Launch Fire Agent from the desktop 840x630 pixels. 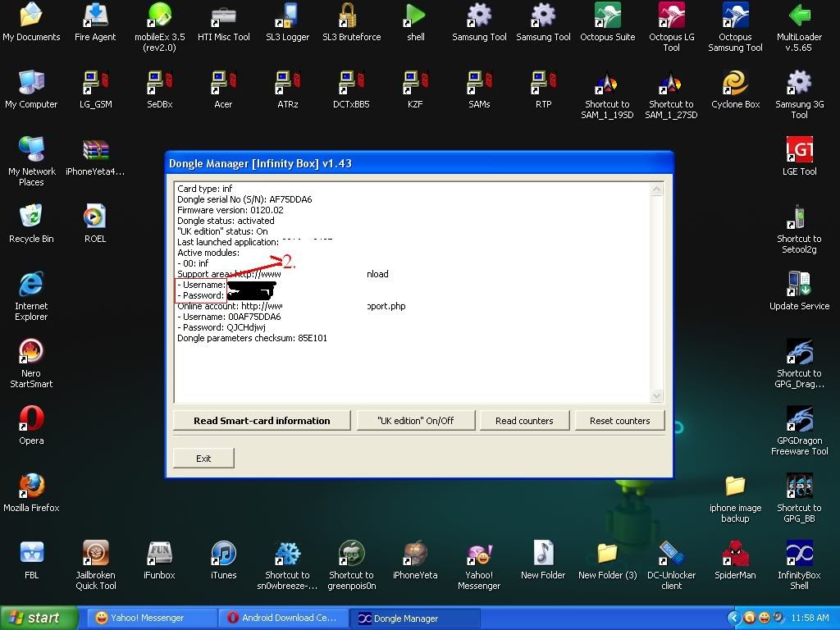click(x=95, y=22)
